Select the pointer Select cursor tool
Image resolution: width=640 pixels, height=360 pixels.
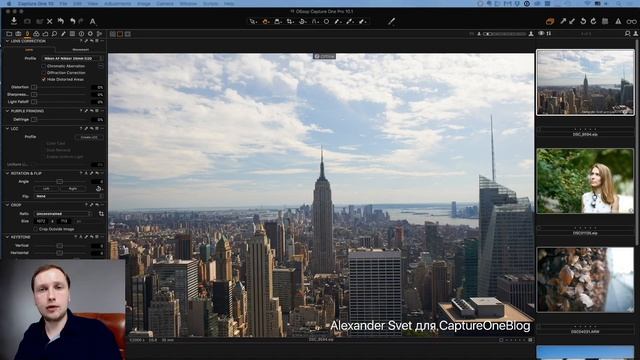(x=253, y=21)
